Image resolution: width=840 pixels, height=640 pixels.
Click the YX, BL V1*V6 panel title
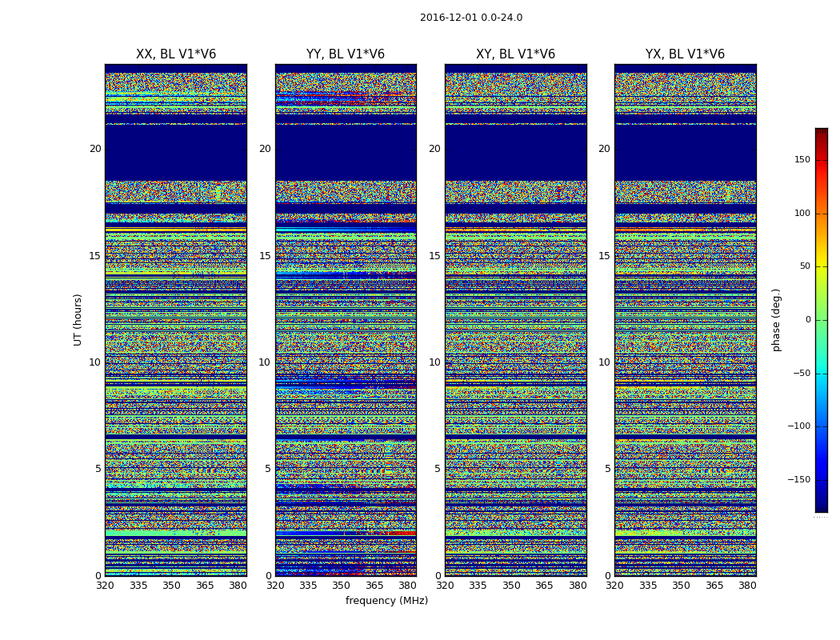(x=685, y=54)
